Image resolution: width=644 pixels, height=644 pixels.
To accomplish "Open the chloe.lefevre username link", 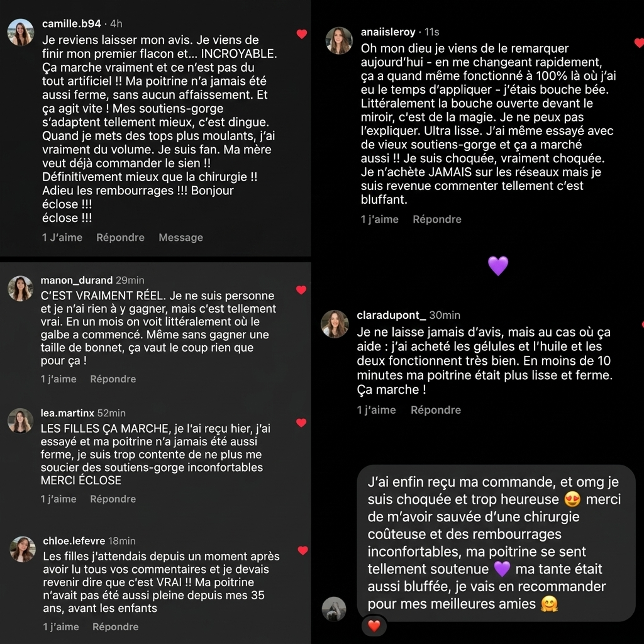I will coord(74,540).
